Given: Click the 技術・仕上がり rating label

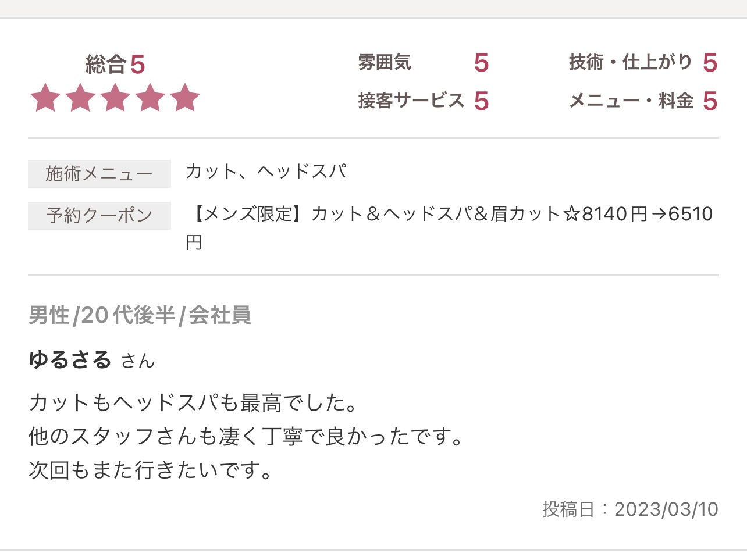Looking at the screenshot, I should (x=631, y=62).
